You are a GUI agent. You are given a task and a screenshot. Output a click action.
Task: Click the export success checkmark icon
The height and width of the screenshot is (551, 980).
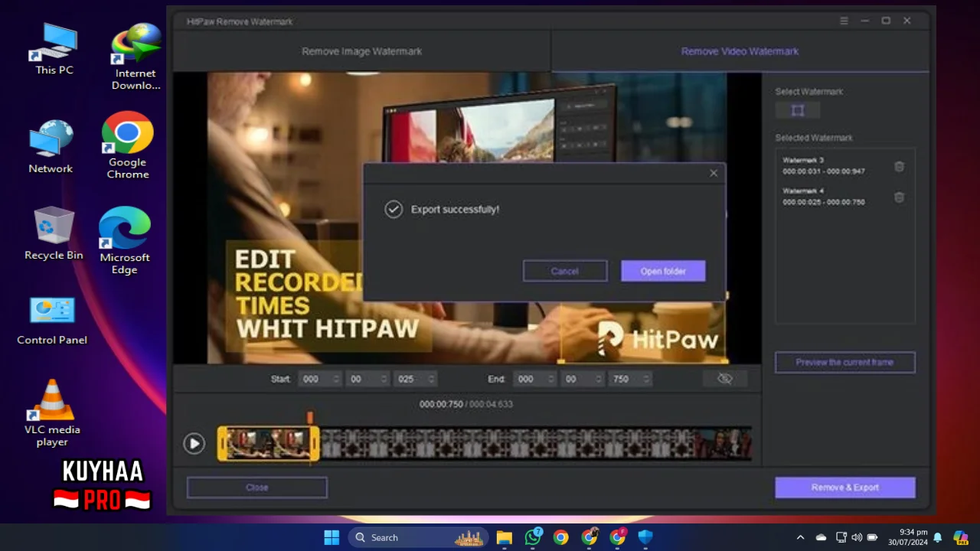pos(394,209)
